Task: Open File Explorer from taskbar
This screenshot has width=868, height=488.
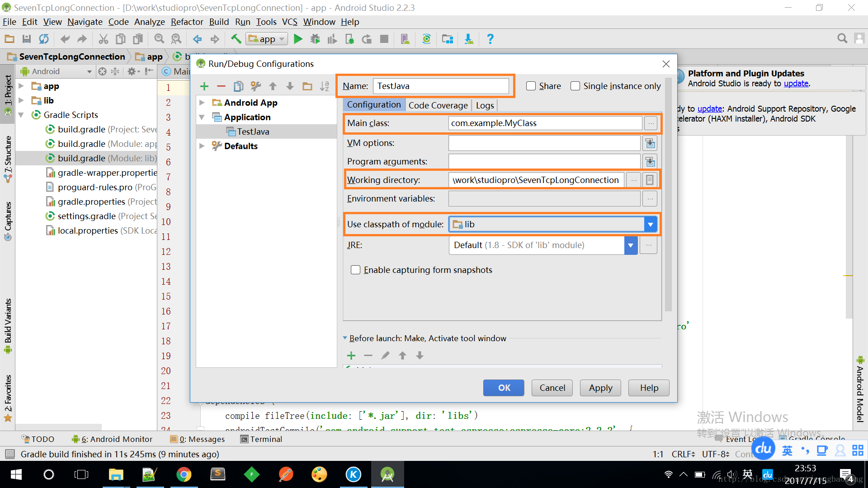Action: (116, 474)
